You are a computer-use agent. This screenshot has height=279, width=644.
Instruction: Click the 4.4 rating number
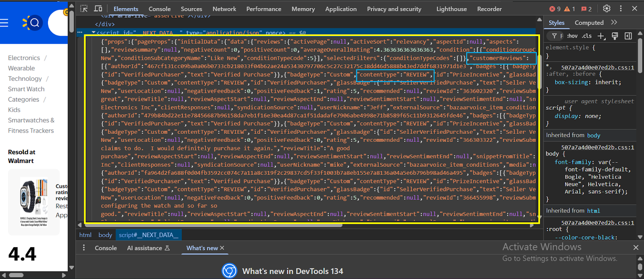[22, 254]
